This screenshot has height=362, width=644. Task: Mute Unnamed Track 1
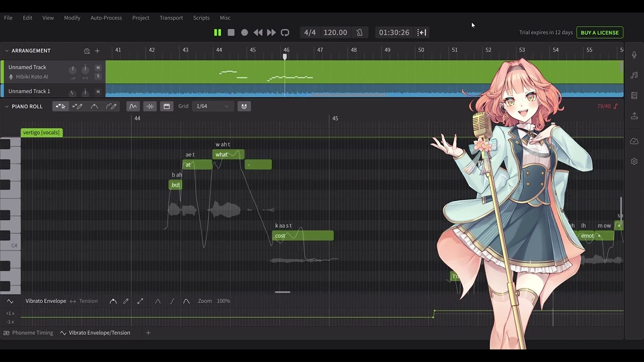click(98, 92)
